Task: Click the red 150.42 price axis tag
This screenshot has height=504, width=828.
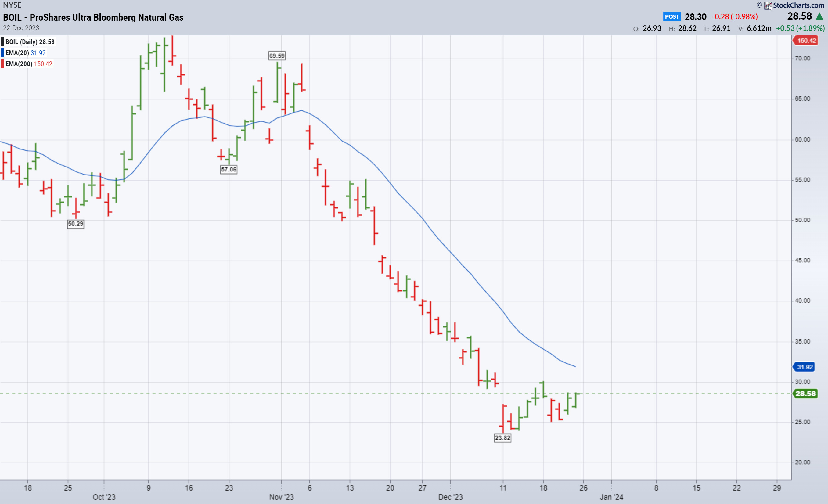Action: tap(806, 41)
